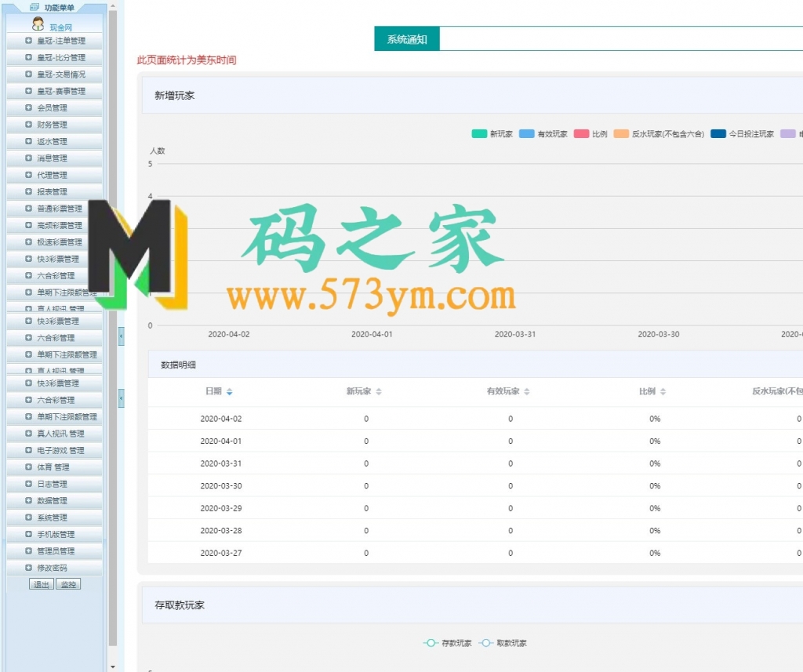Toggle the 取款玩家 legend line marker

486,643
